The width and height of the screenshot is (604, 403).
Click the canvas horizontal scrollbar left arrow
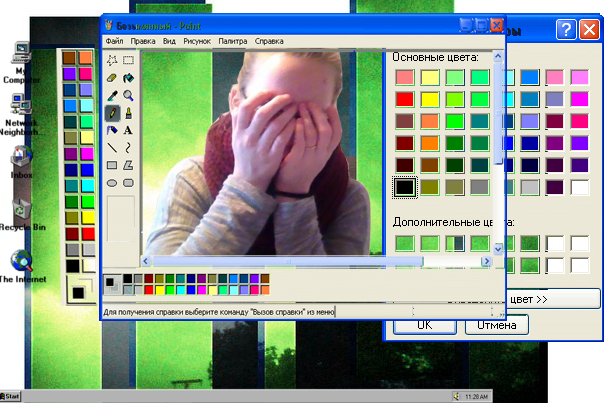146,261
